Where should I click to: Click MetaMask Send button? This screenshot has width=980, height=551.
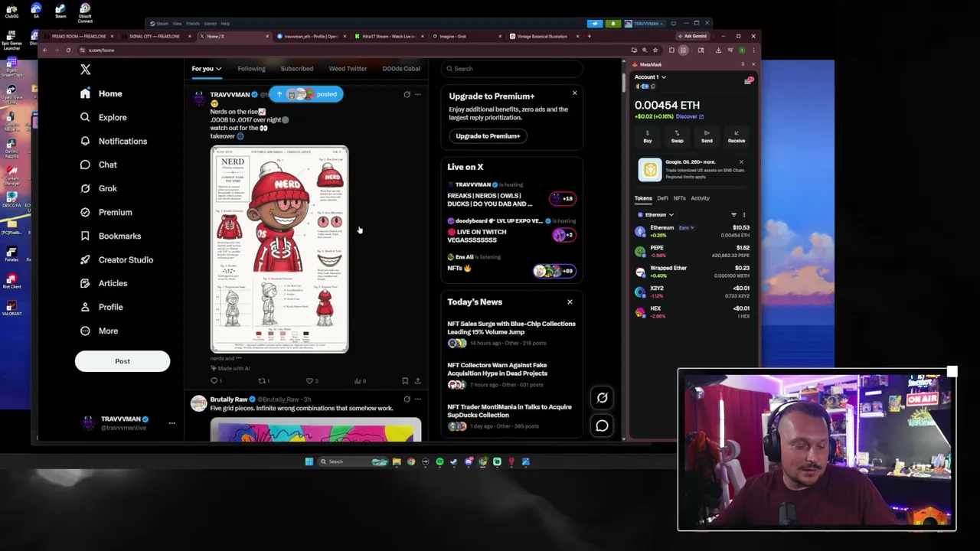707,136
